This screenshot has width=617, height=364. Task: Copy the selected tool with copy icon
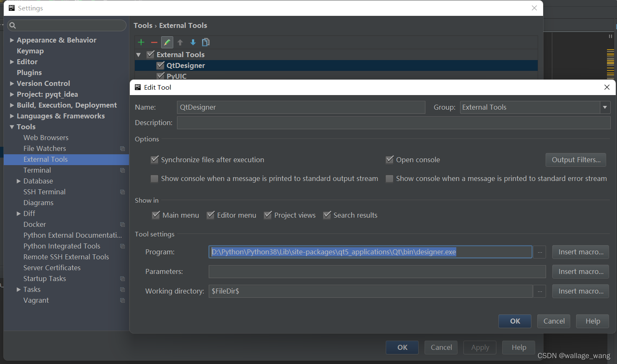point(206,42)
